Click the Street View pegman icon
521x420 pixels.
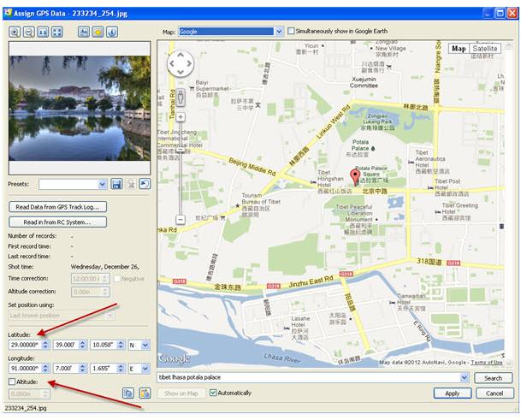[181, 98]
